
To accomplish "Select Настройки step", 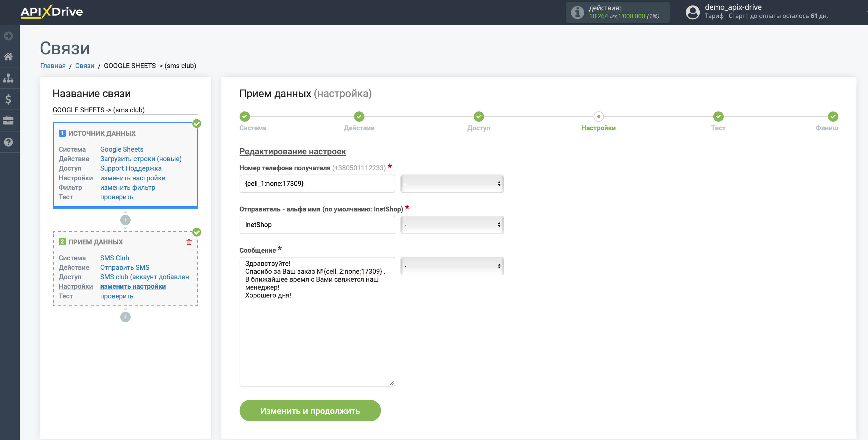I will click(599, 117).
